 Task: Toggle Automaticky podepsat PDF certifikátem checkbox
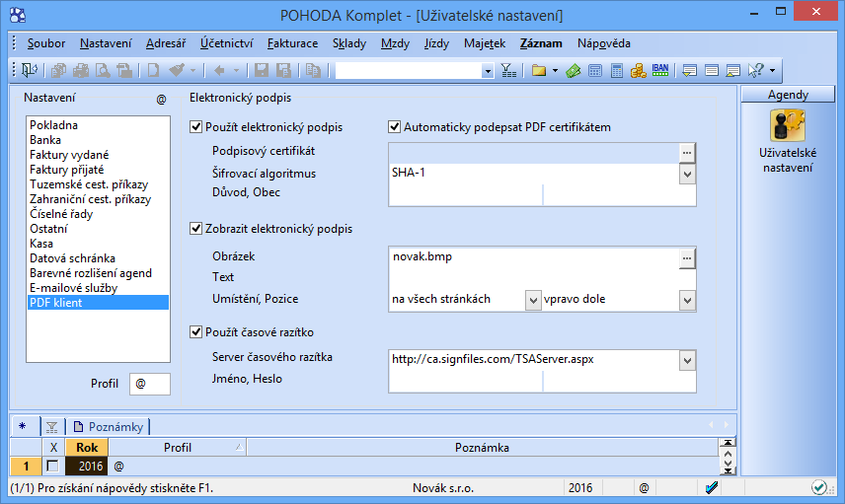pos(395,127)
